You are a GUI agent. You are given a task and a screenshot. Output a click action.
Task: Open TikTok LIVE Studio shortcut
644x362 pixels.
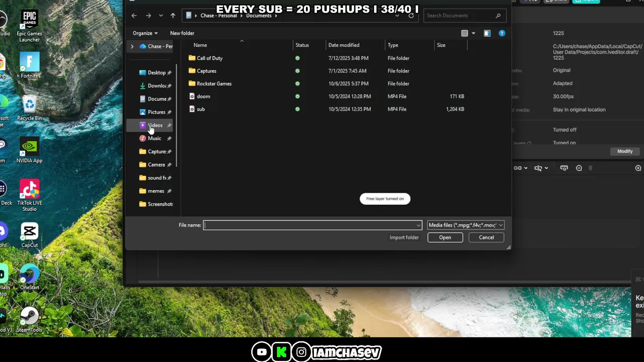(x=29, y=195)
